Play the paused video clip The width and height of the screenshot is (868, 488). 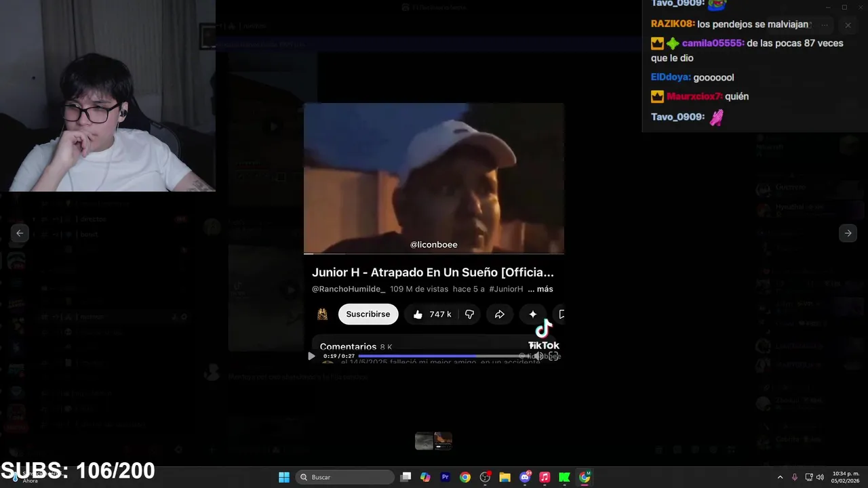coord(311,356)
